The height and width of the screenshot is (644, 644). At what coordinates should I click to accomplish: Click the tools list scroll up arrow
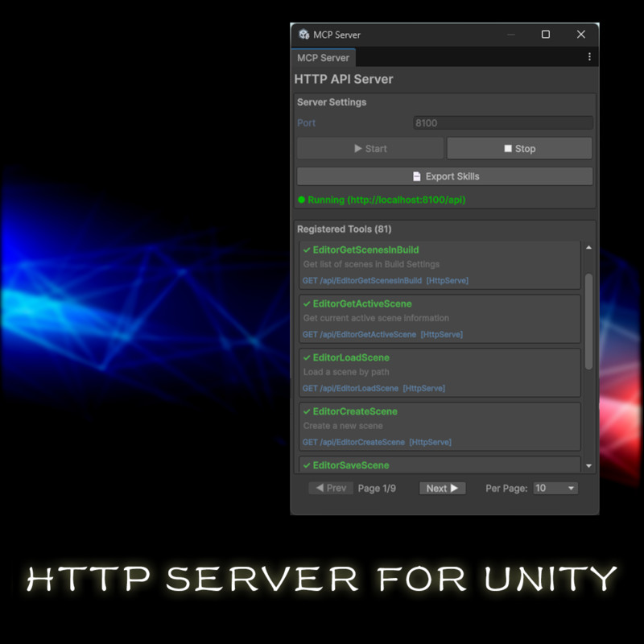588,247
